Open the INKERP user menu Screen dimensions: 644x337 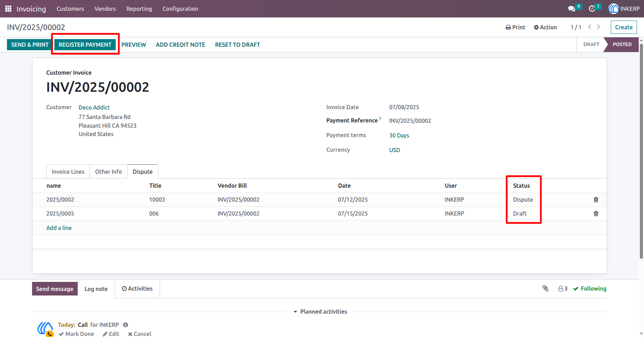[x=624, y=9]
